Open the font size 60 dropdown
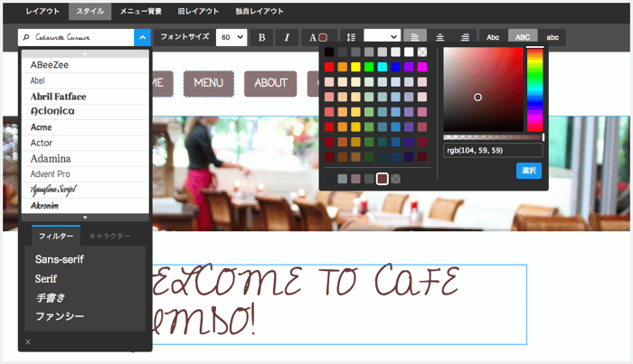The width and height of the screenshot is (633, 364). click(231, 38)
